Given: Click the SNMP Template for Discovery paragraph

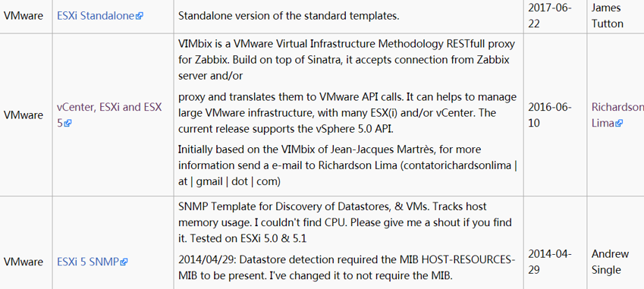Looking at the screenshot, I should click(345, 222).
